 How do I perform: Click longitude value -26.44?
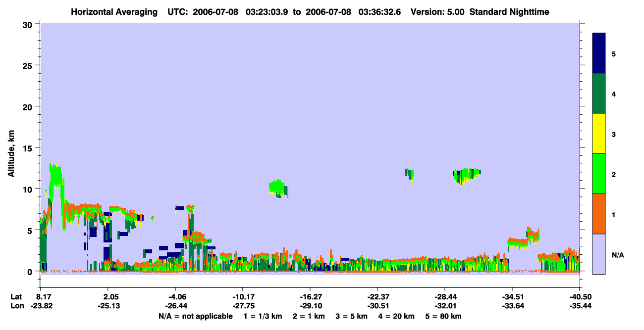175,306
